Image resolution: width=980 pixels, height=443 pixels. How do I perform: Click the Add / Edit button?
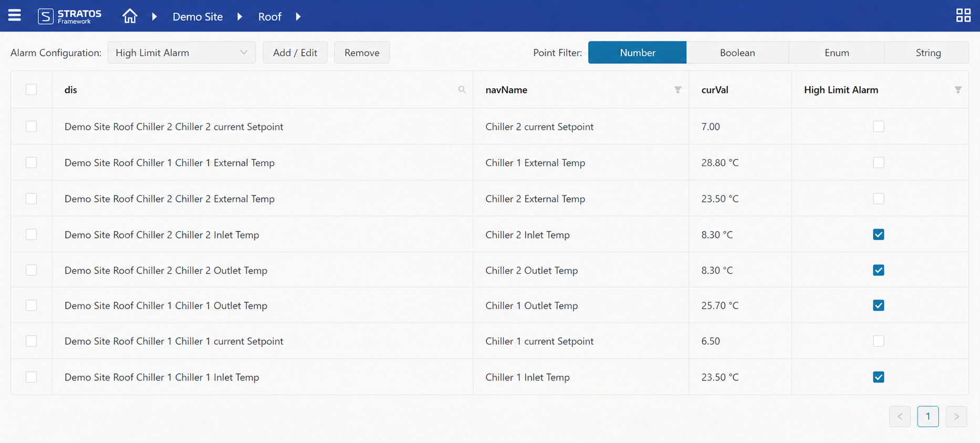[295, 53]
